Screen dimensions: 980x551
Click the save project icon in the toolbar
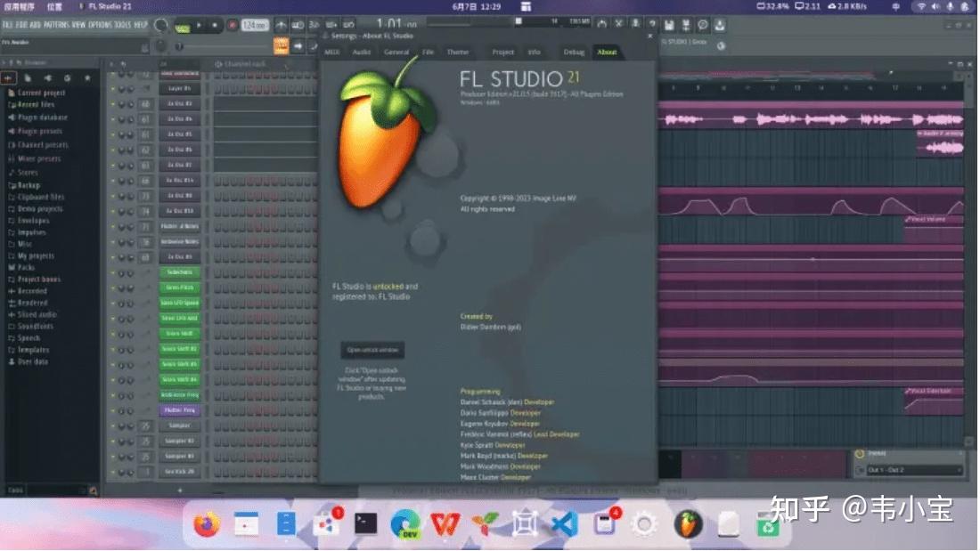pos(670,25)
